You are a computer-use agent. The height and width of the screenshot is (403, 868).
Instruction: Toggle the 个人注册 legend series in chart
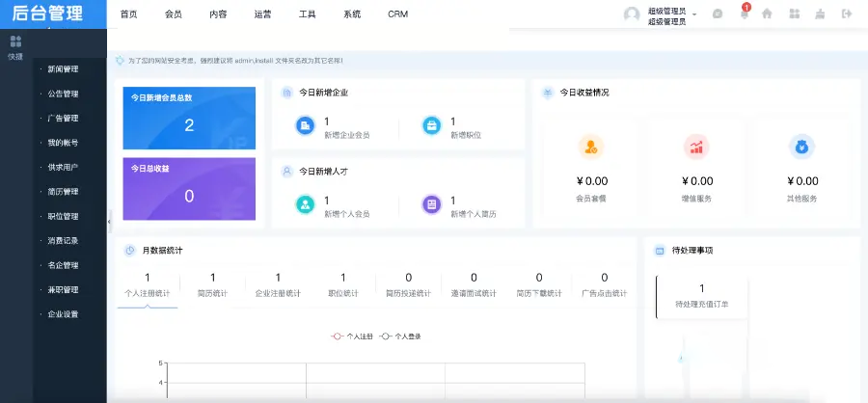click(351, 336)
